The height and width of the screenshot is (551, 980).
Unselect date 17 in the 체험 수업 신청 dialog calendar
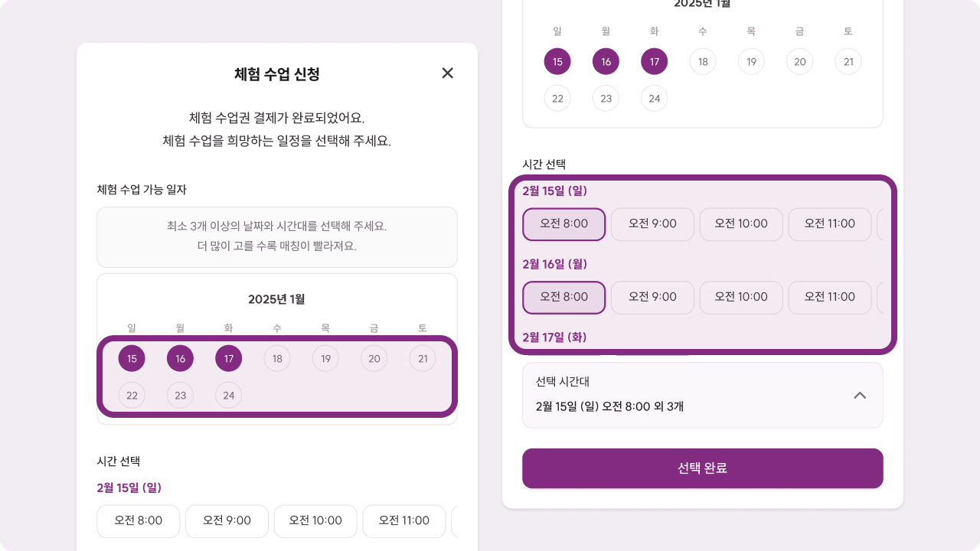[x=228, y=358]
